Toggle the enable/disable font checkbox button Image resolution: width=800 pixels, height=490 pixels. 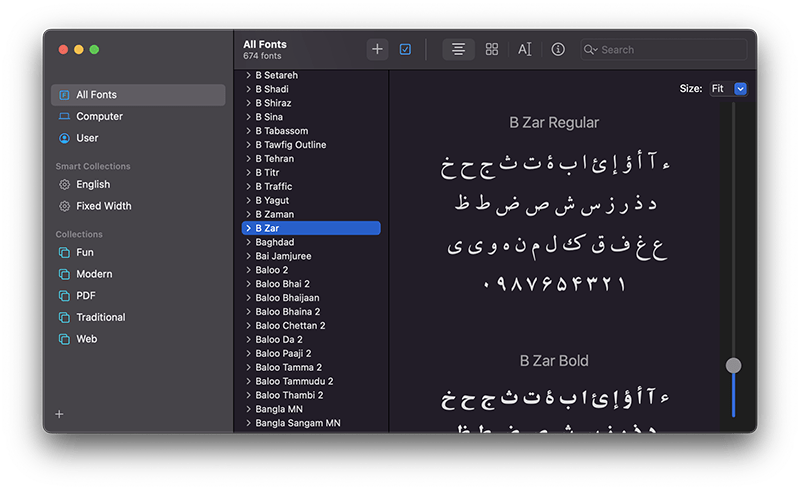coord(405,49)
